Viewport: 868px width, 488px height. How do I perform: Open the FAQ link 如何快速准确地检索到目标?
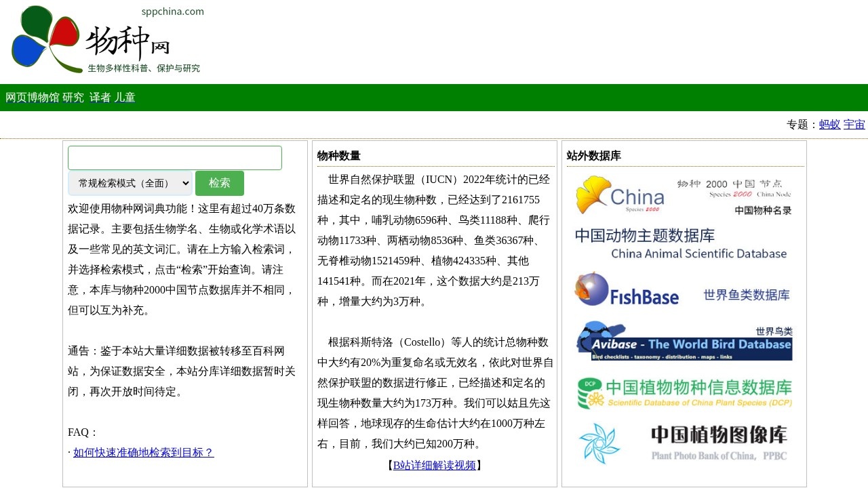142,452
